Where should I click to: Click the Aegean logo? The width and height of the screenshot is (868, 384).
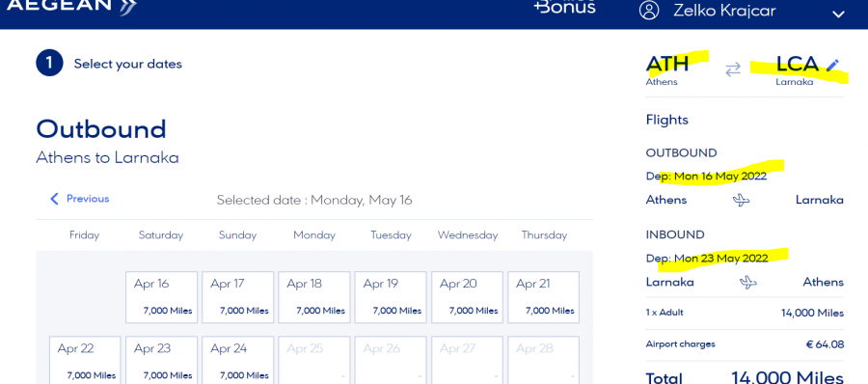(72, 7)
